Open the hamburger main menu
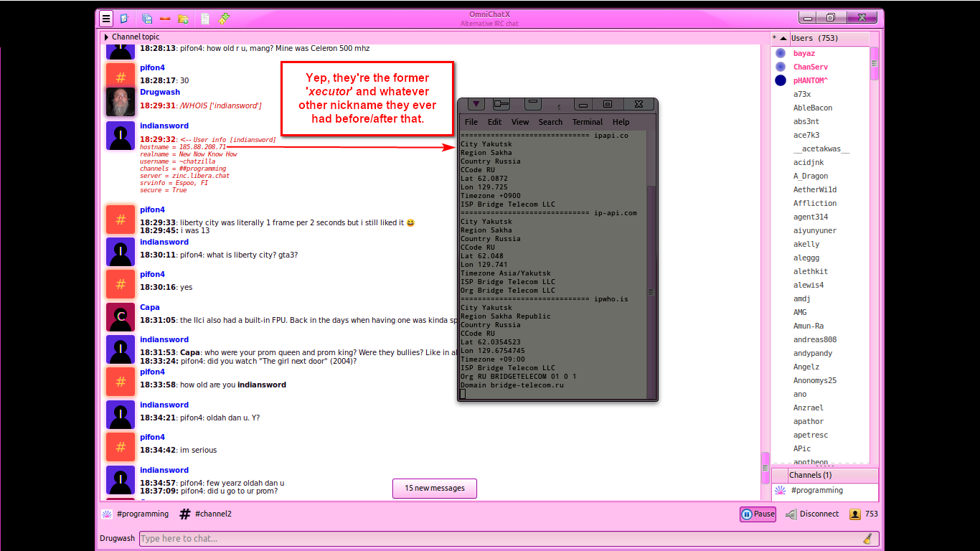Screen dimensions: 980x551 [x=106, y=19]
